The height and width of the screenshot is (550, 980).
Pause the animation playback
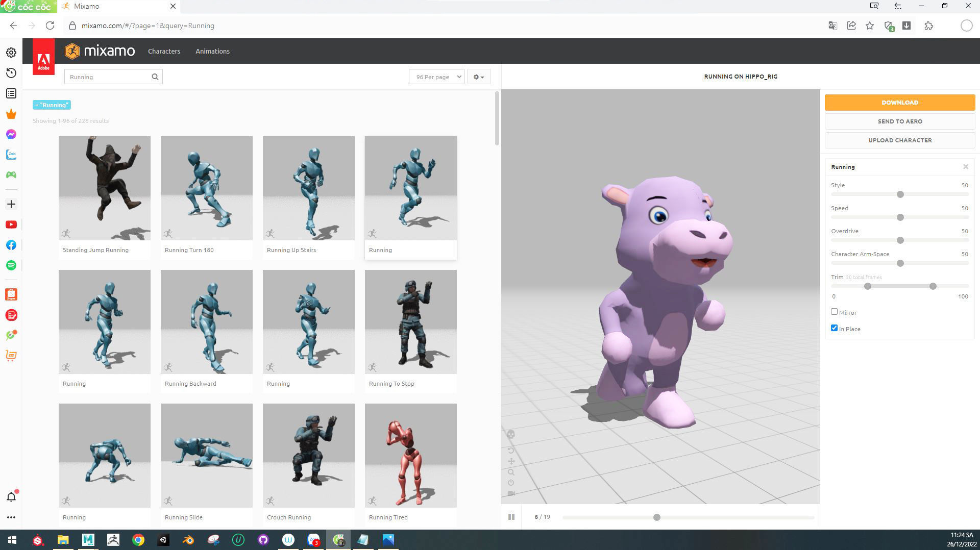(511, 517)
